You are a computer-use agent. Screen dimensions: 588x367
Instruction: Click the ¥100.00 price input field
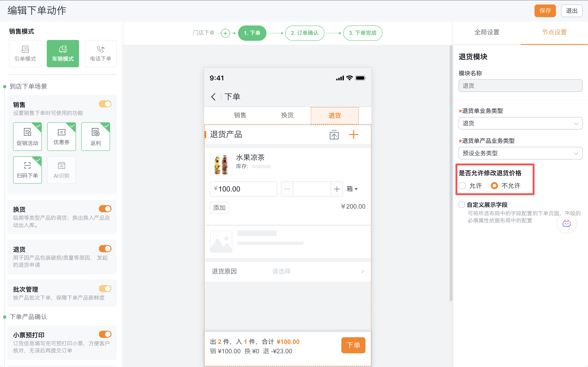(243, 189)
